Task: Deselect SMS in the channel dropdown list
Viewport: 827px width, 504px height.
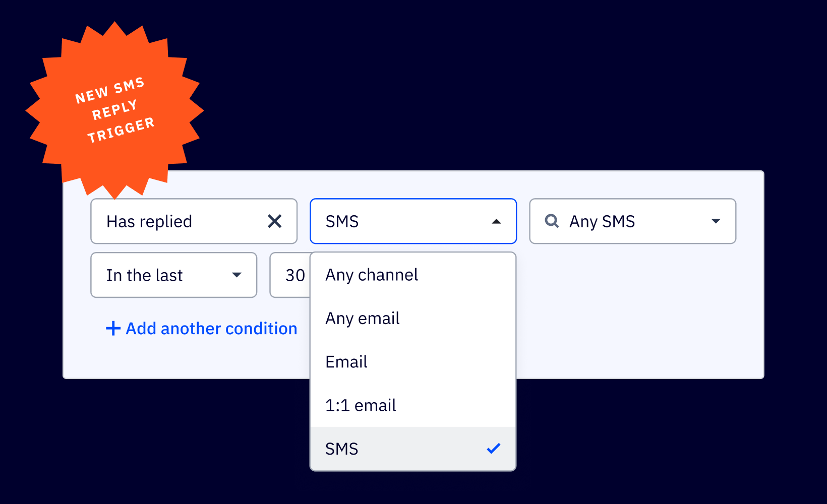Action: pyautogui.click(x=342, y=448)
